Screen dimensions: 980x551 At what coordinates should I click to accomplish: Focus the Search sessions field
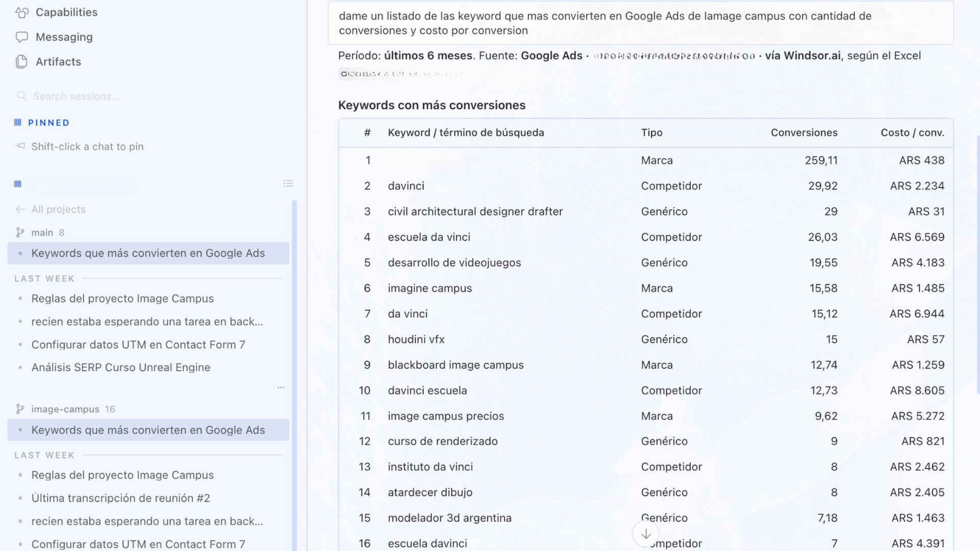point(148,96)
